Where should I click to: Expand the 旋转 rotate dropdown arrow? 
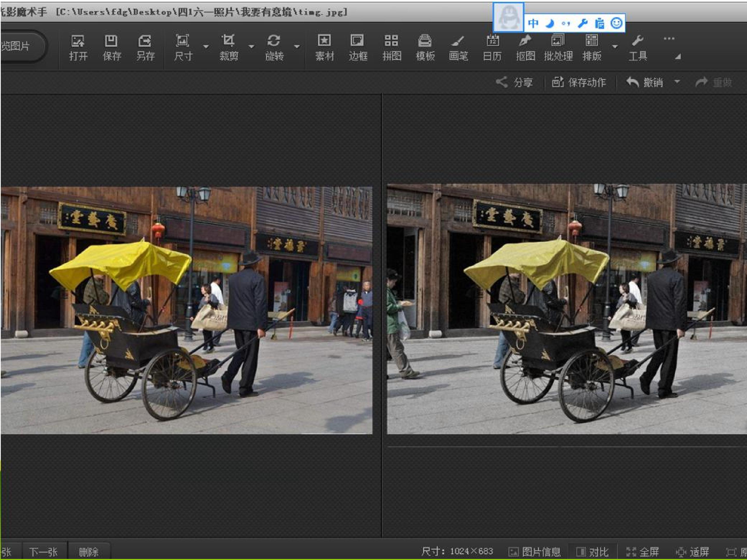[297, 47]
